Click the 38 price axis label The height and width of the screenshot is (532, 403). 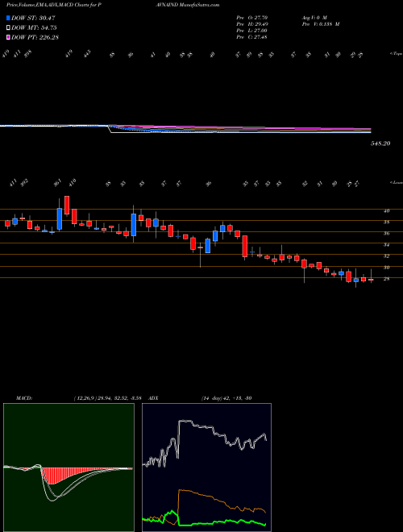386,222
